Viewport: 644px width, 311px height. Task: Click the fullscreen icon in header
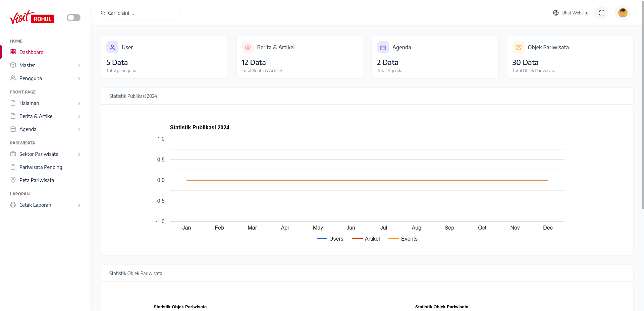click(601, 13)
